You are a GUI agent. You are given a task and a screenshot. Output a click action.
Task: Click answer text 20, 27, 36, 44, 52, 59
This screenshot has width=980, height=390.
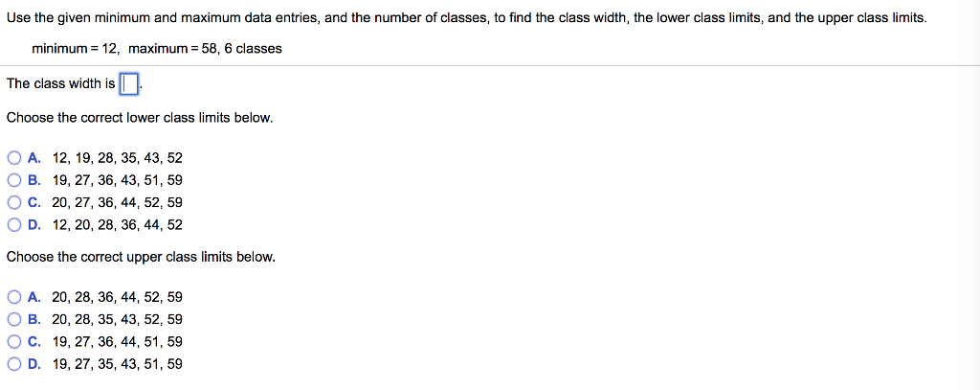[118, 203]
